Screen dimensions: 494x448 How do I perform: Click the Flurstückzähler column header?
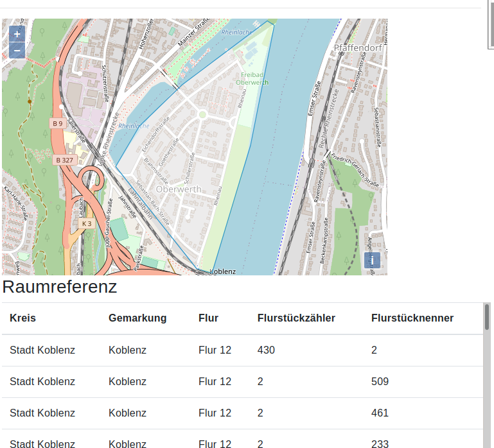[296, 318]
